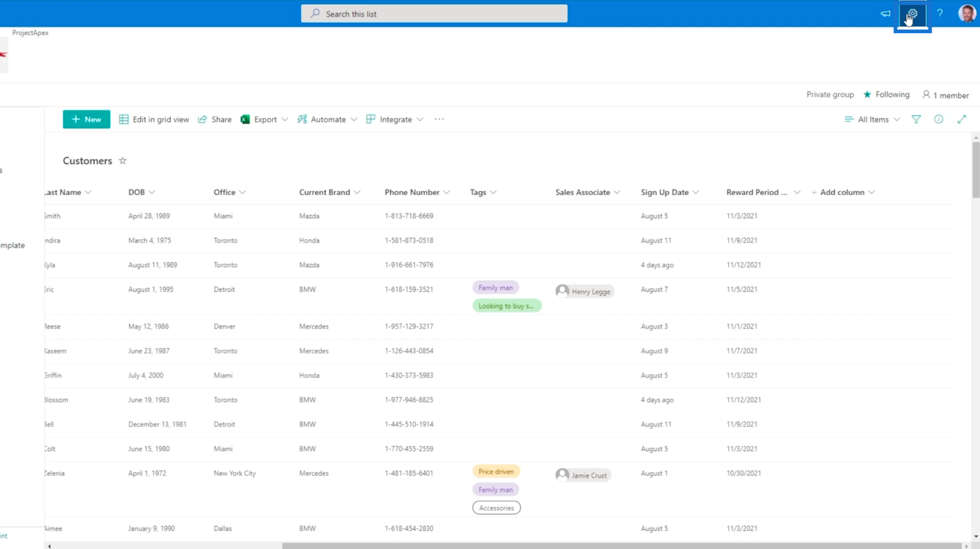
Task: Open the Sign Up Date column menu
Action: click(x=669, y=192)
